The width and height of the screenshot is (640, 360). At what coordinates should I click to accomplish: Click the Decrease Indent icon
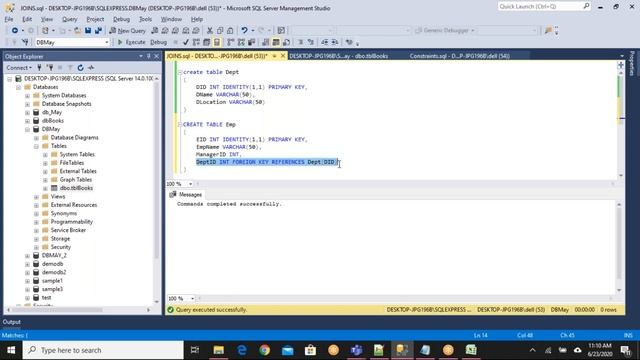(x=324, y=42)
